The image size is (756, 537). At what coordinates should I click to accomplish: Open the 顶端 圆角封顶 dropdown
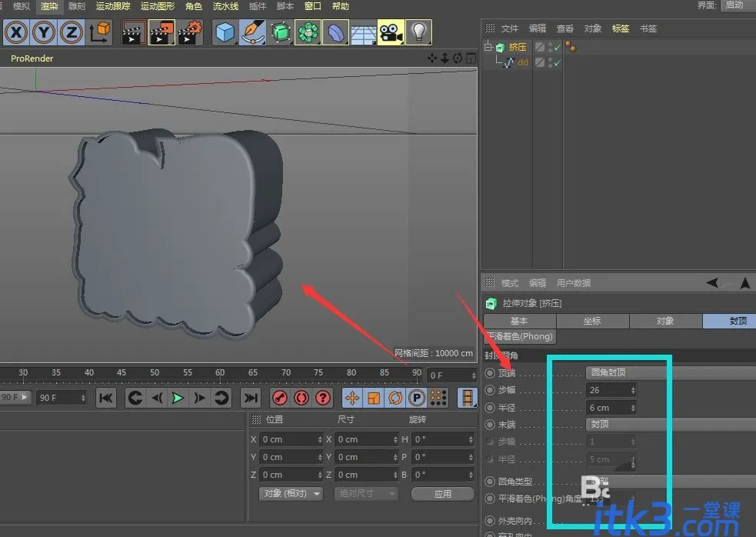[671, 372]
